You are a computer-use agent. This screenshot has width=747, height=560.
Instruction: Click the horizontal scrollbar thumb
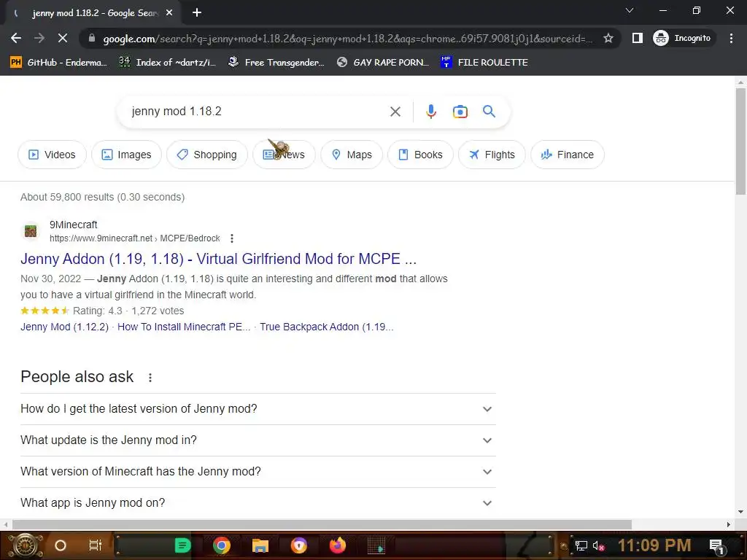click(322, 524)
